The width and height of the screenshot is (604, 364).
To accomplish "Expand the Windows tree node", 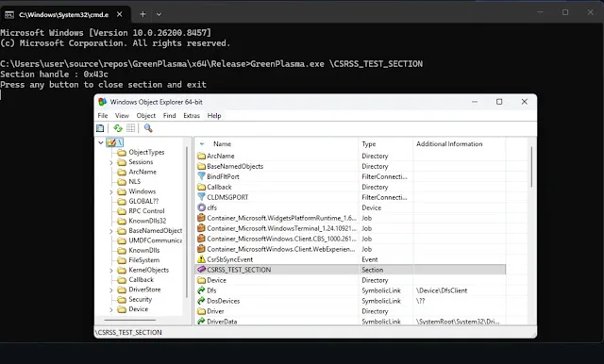I will (111, 191).
